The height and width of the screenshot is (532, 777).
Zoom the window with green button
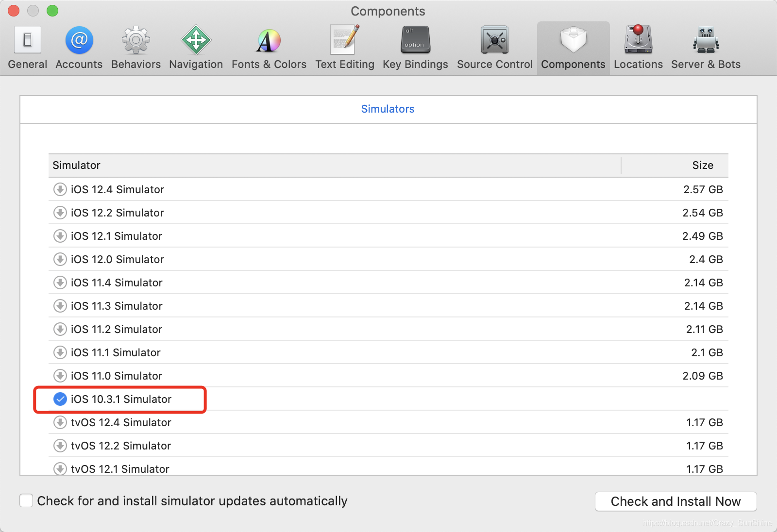(52, 11)
